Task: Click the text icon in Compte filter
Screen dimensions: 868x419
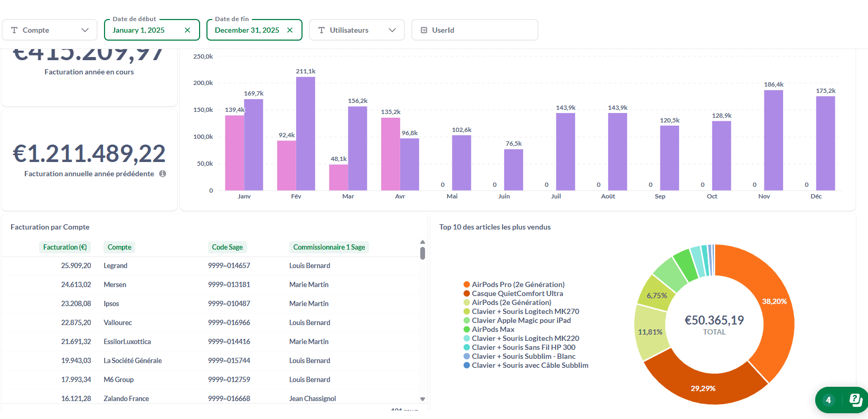Action: (14, 30)
